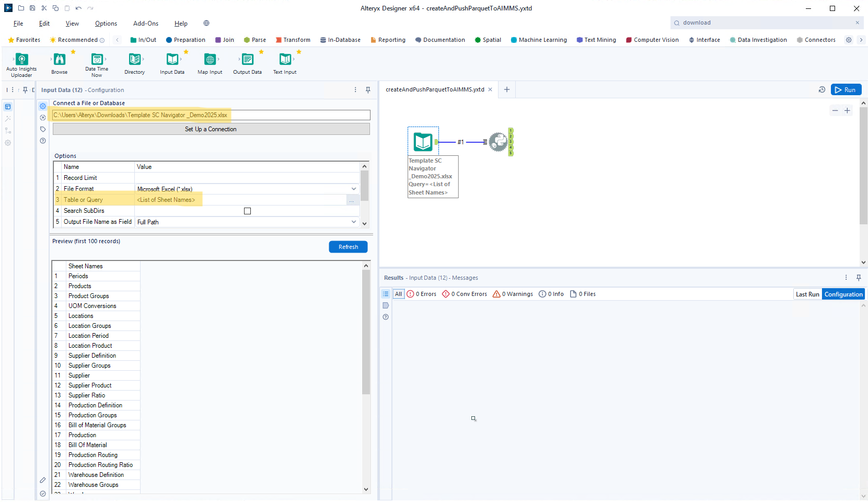Click the Auto Insights Uploader tool

coord(21,64)
